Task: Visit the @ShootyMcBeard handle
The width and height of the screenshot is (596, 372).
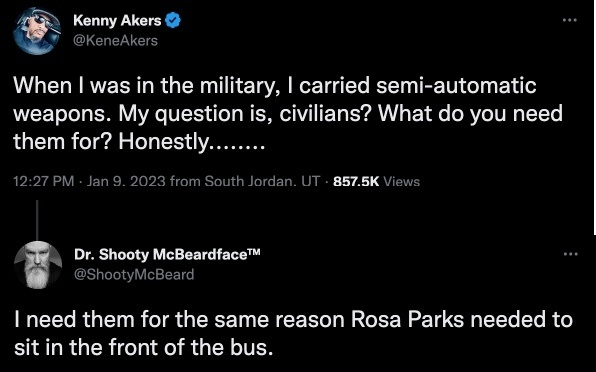Action: [134, 274]
